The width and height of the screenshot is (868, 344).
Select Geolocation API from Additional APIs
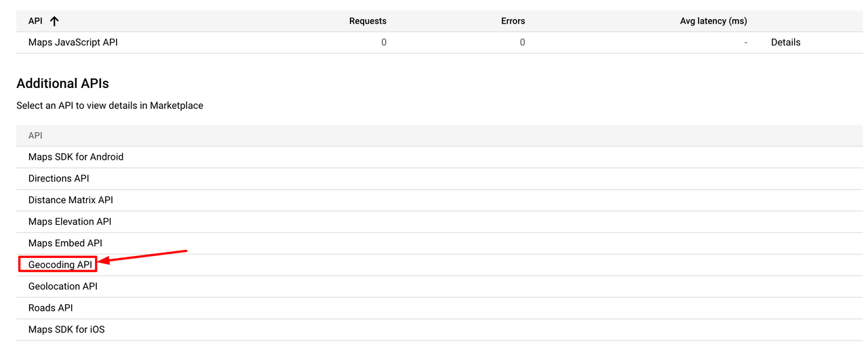click(63, 286)
